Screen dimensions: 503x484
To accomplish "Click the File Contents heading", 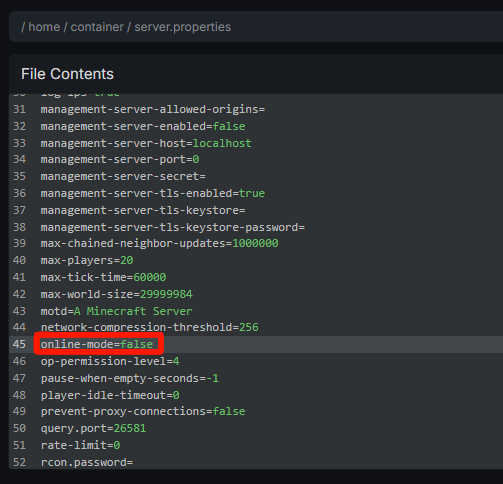I will (x=67, y=74).
